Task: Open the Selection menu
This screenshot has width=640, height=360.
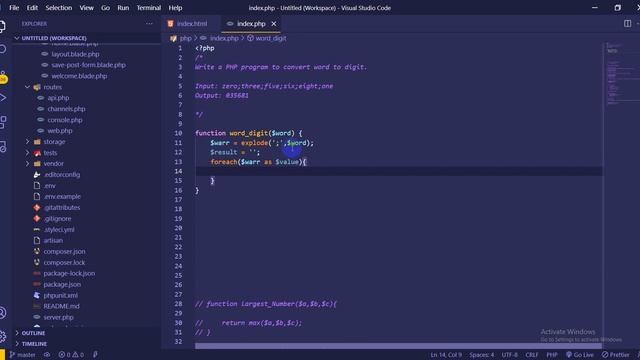Action: pyautogui.click(x=59, y=8)
